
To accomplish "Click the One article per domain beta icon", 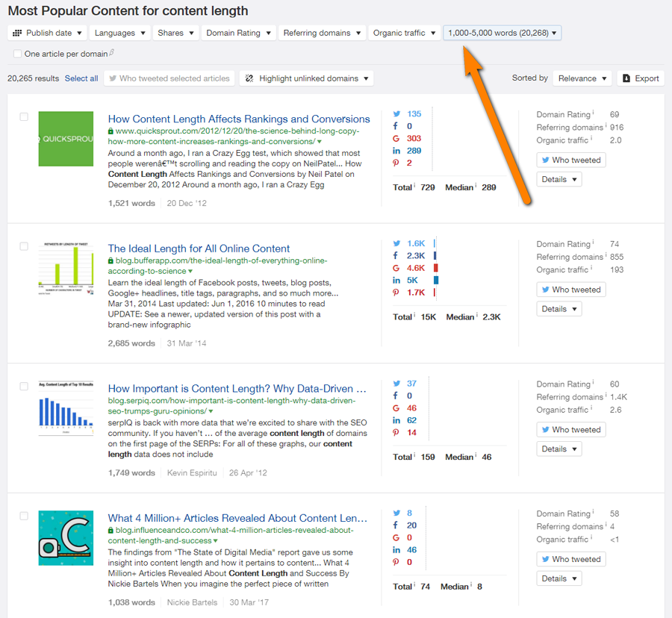I will (111, 52).
